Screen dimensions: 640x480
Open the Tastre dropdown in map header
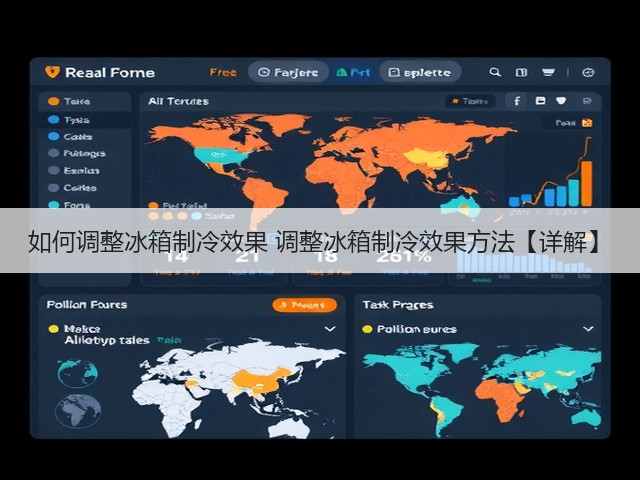point(470,101)
